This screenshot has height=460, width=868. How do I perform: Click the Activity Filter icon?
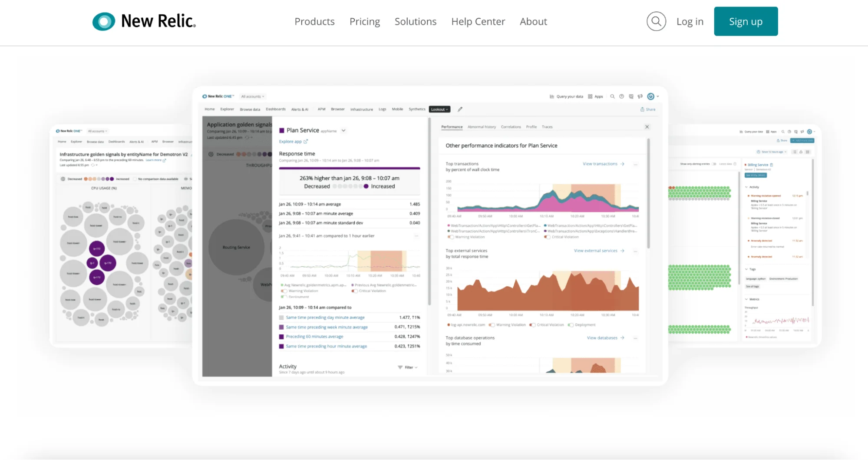(400, 367)
